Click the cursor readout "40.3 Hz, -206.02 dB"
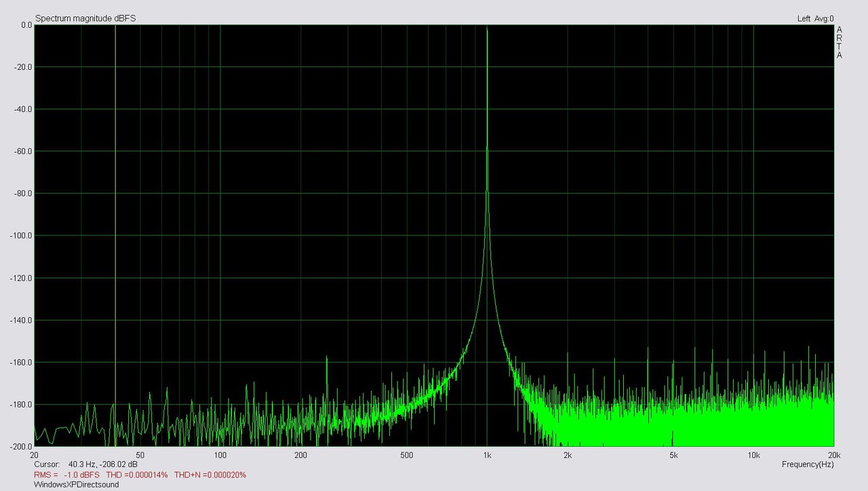The image size is (868, 491). coord(103,465)
